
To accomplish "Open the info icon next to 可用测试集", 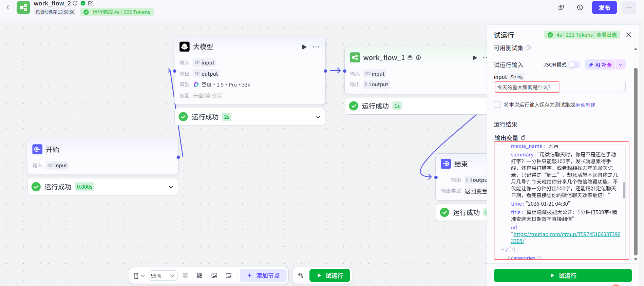I will (528, 48).
